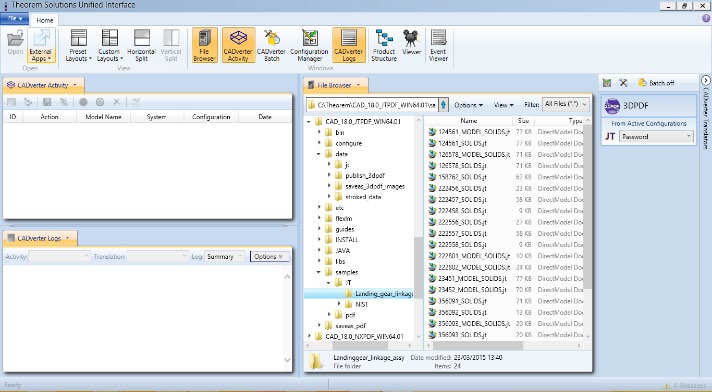
Task: Collapse the samples folder in the tree
Action: (319, 272)
